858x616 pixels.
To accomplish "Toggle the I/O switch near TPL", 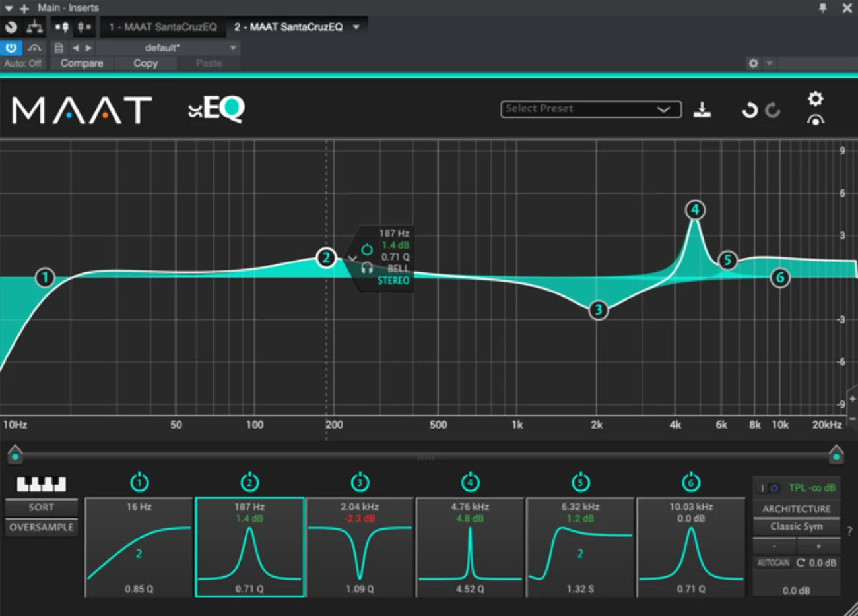I will 768,488.
